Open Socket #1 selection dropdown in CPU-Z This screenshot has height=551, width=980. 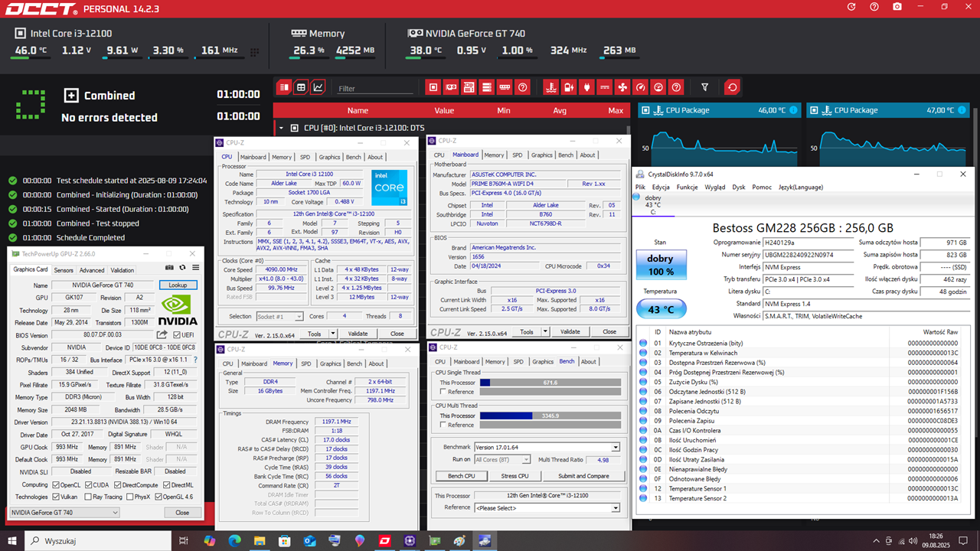(281, 316)
